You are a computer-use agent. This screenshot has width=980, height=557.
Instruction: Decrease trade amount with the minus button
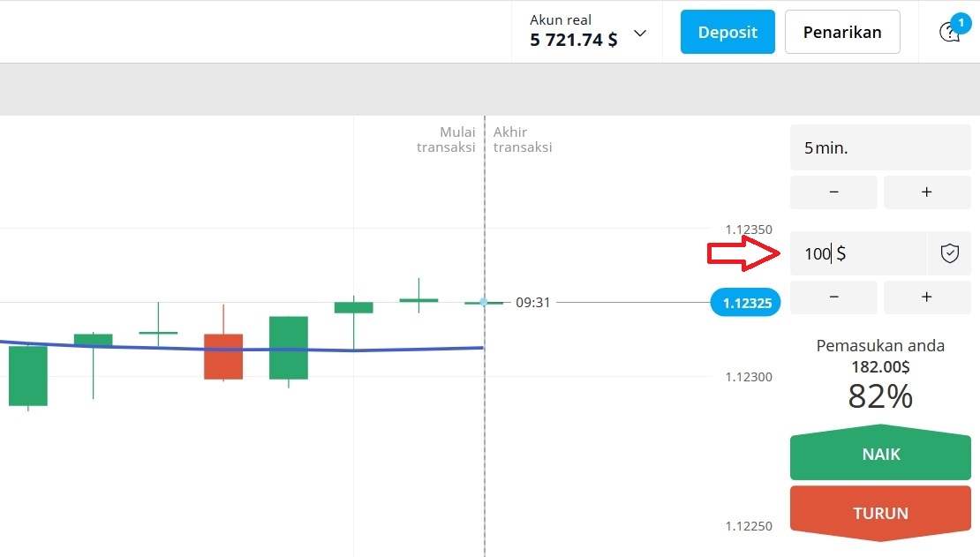pyautogui.click(x=833, y=297)
